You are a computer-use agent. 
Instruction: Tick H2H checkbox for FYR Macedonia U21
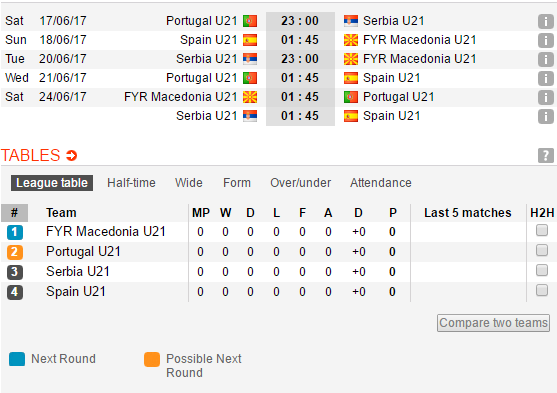pyautogui.click(x=542, y=230)
